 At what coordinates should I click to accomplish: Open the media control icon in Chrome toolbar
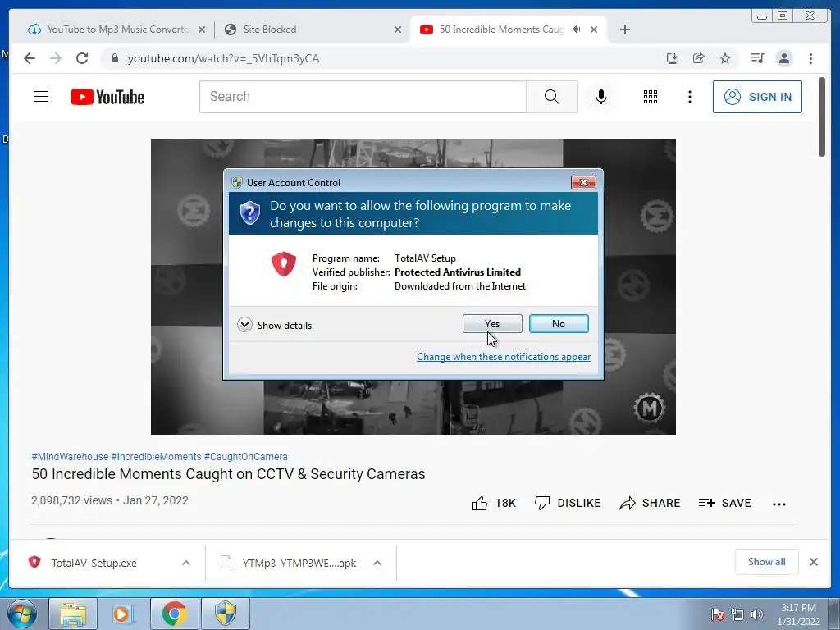pyautogui.click(x=757, y=58)
